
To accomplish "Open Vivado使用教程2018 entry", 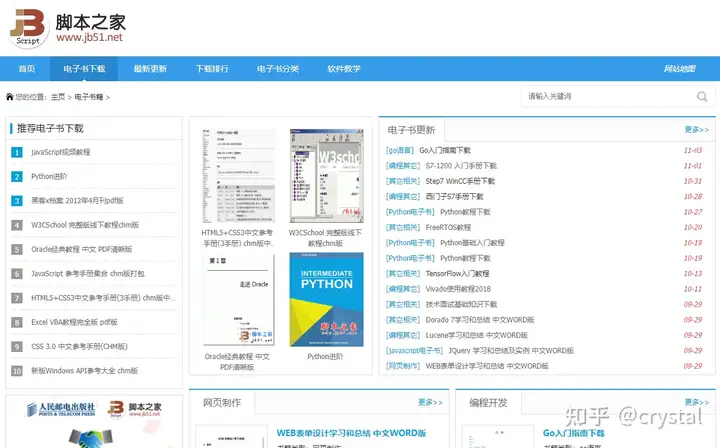I will (x=458, y=289).
